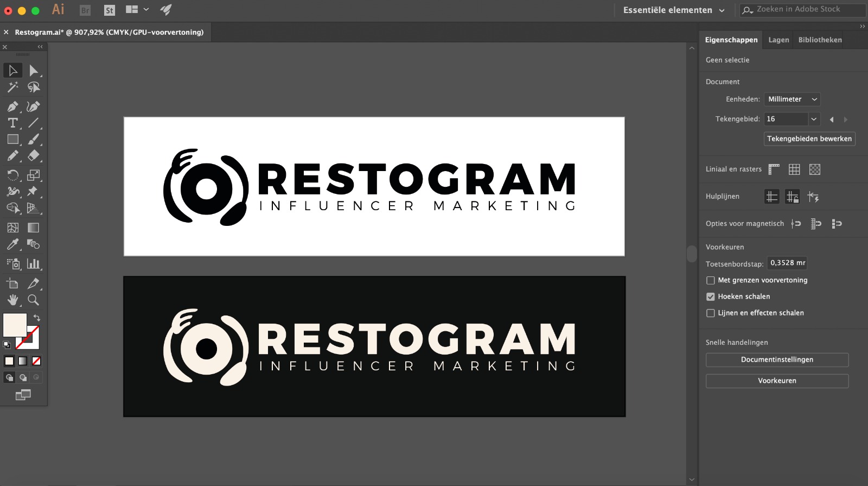The width and height of the screenshot is (868, 486).
Task: Select the Pen tool
Action: (13, 106)
